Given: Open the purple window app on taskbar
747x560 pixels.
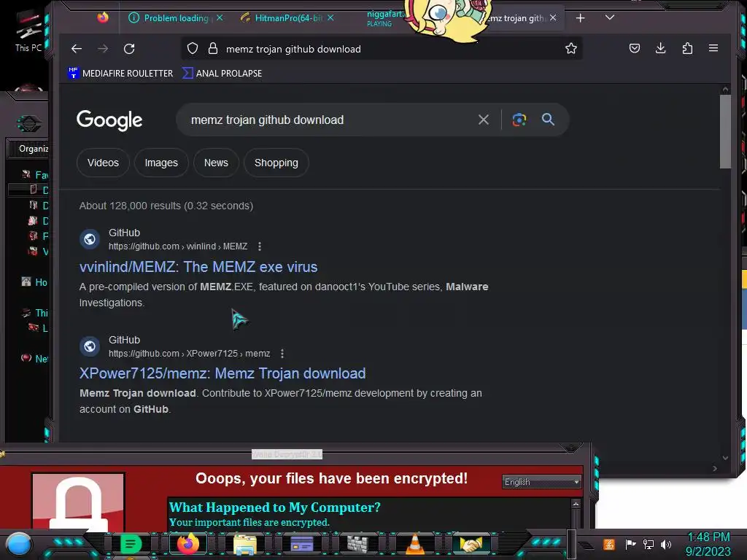Looking at the screenshot, I should 301,543.
